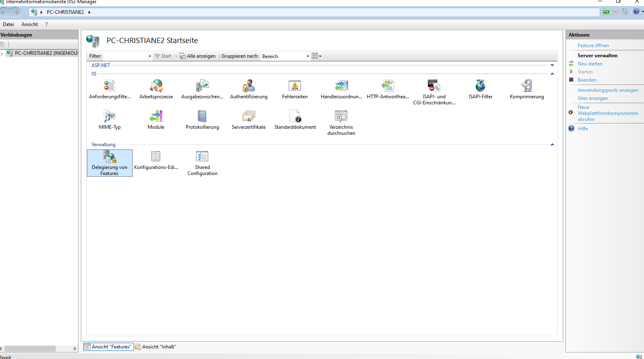This screenshot has width=644, height=359.
Task: Open the Fehlerseiten feature
Action: (295, 90)
